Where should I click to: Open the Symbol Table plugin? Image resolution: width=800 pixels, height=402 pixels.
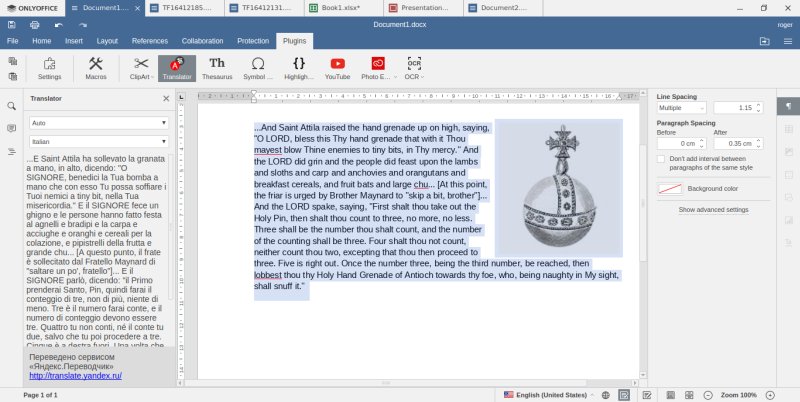click(258, 68)
